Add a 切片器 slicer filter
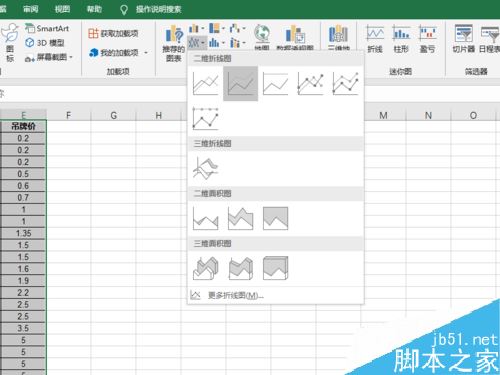500x375 pixels. [x=464, y=39]
